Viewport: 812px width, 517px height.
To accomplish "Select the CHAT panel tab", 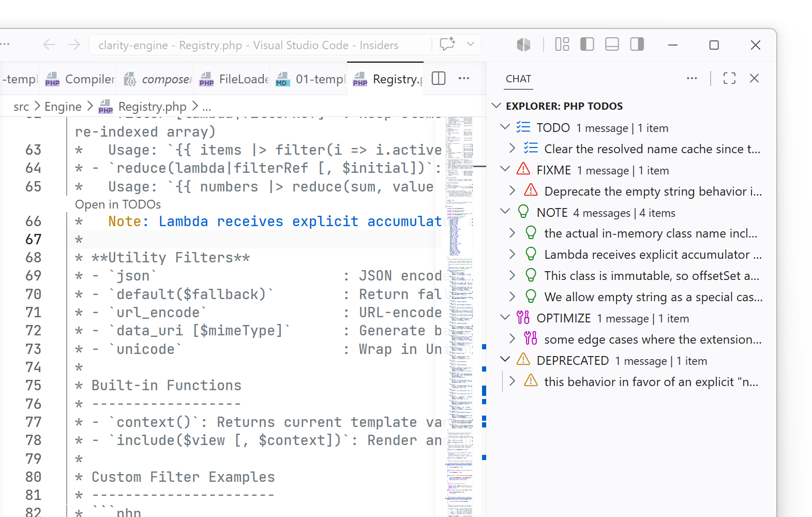I will pos(518,79).
